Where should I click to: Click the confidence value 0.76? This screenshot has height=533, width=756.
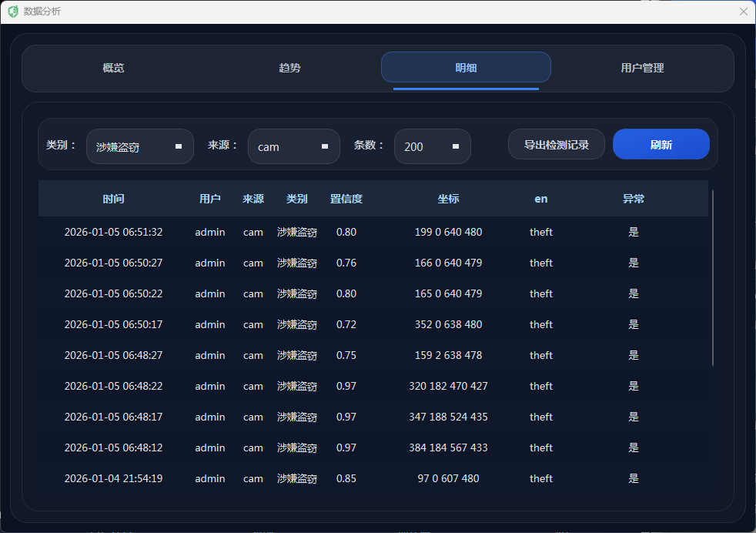[x=346, y=263]
